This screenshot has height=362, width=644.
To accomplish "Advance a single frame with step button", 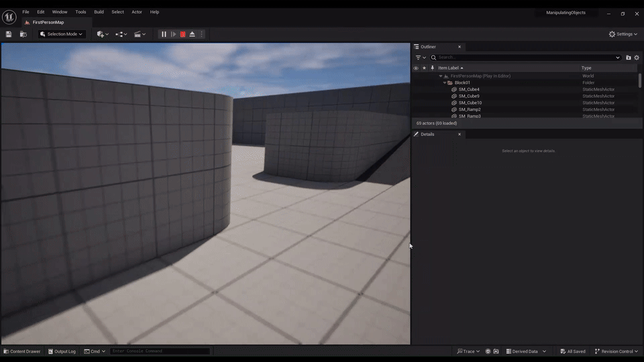I will pos(173,34).
